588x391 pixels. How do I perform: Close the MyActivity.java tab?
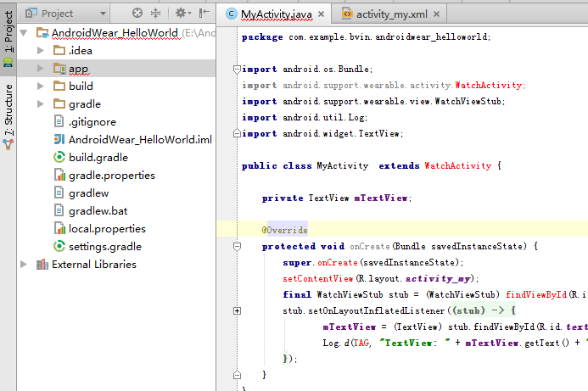(x=321, y=14)
